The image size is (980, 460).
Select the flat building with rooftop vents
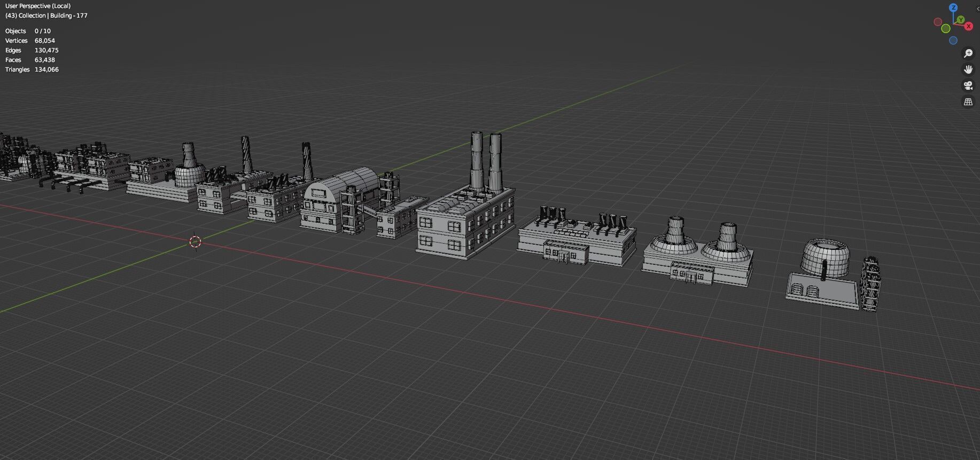tap(577, 237)
